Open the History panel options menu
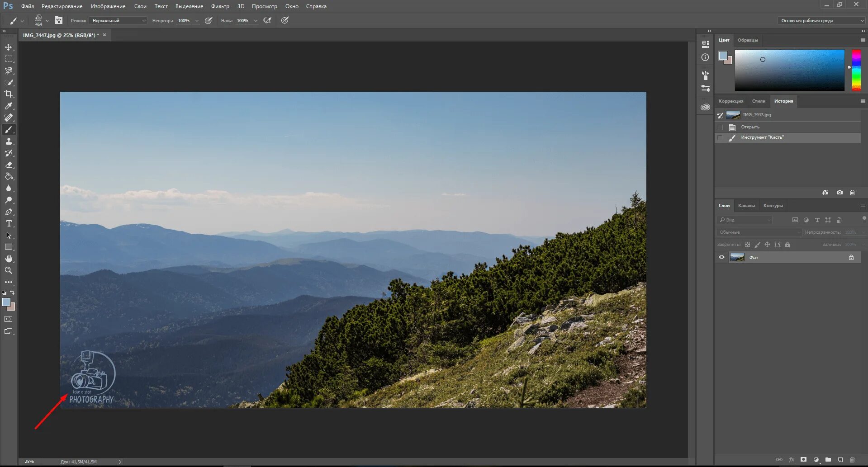868x467 pixels. (x=863, y=101)
